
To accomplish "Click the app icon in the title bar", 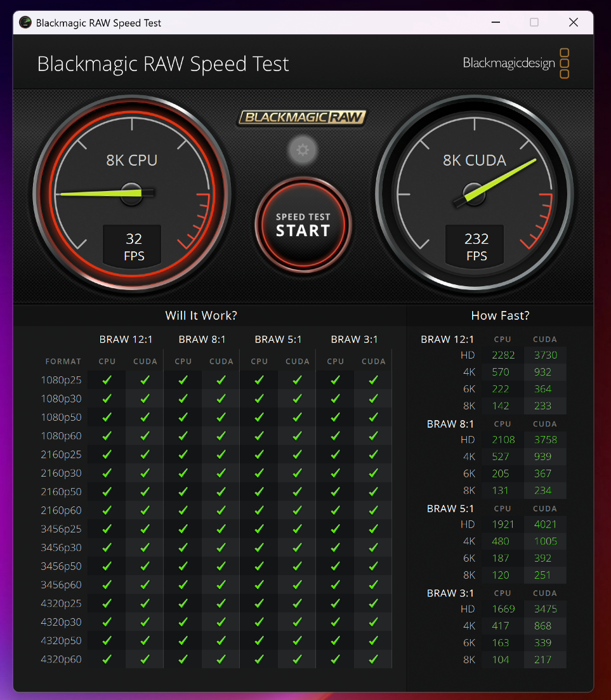I will [x=25, y=22].
